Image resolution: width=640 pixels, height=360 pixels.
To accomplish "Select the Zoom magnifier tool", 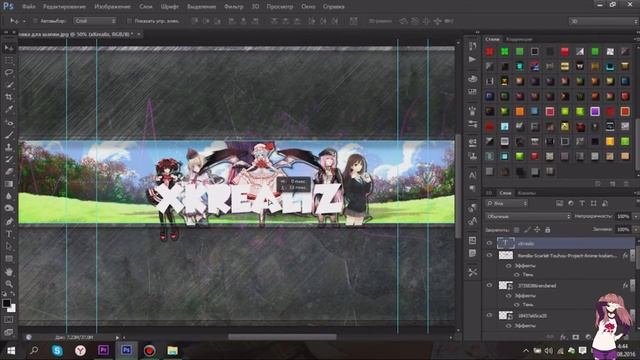I will [9, 284].
